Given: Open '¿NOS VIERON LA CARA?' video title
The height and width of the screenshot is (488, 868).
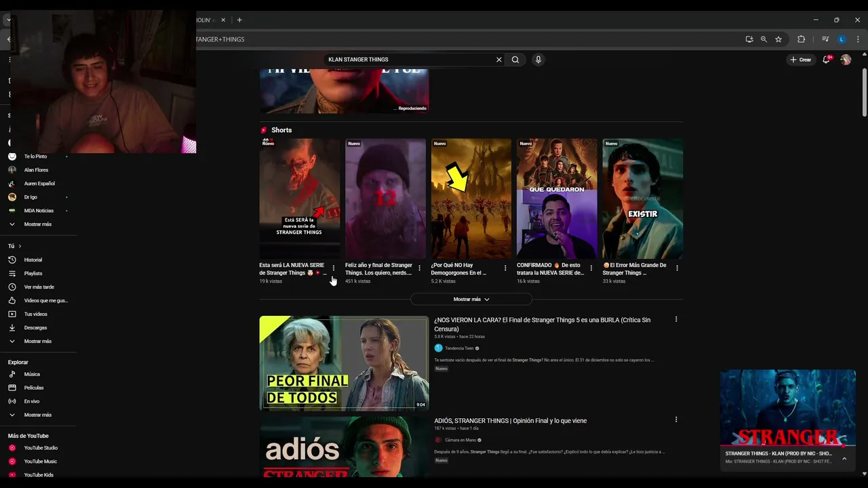Looking at the screenshot, I should pos(542,324).
